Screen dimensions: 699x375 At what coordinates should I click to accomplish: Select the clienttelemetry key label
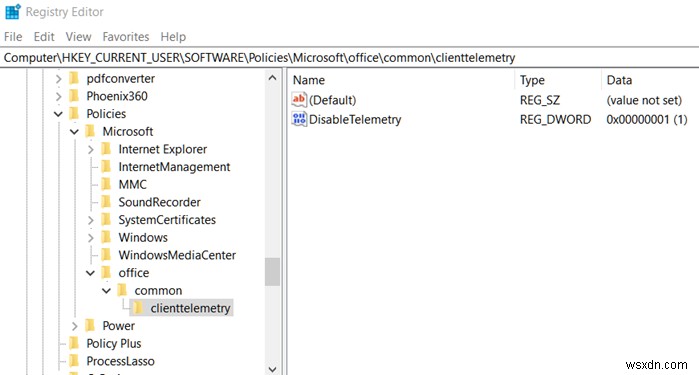(x=190, y=308)
